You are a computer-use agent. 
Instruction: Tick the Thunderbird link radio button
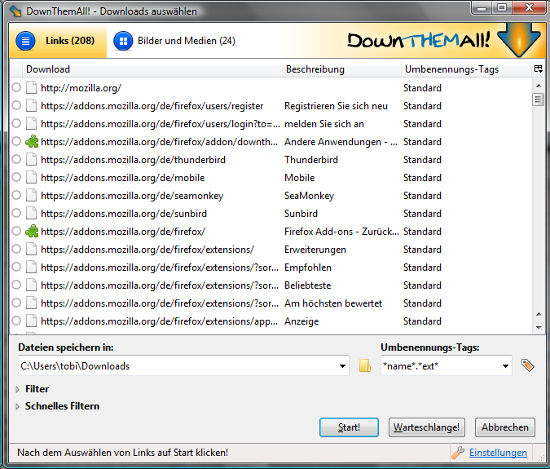16,159
